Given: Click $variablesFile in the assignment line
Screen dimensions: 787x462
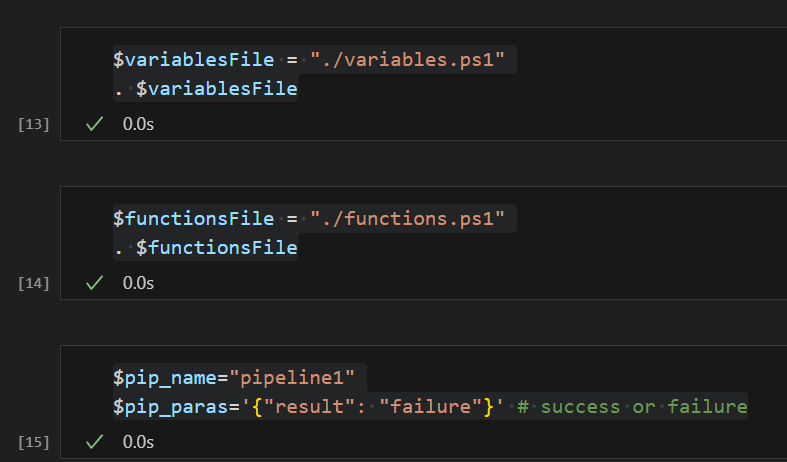Looking at the screenshot, I should point(194,60).
